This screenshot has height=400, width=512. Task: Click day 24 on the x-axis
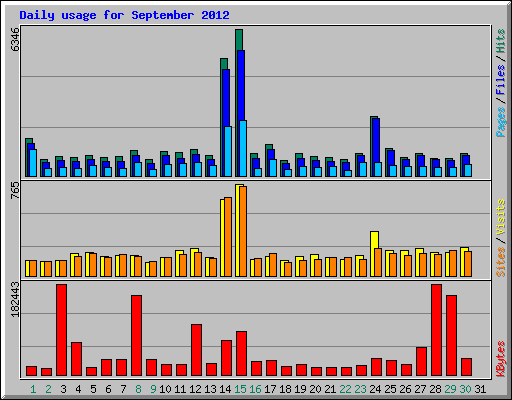coord(375,389)
